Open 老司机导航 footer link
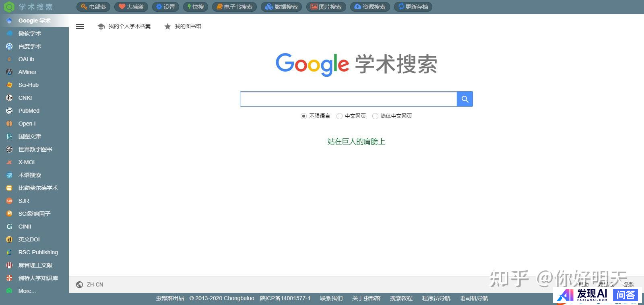Viewport: 644px width, 305px height. point(474,298)
